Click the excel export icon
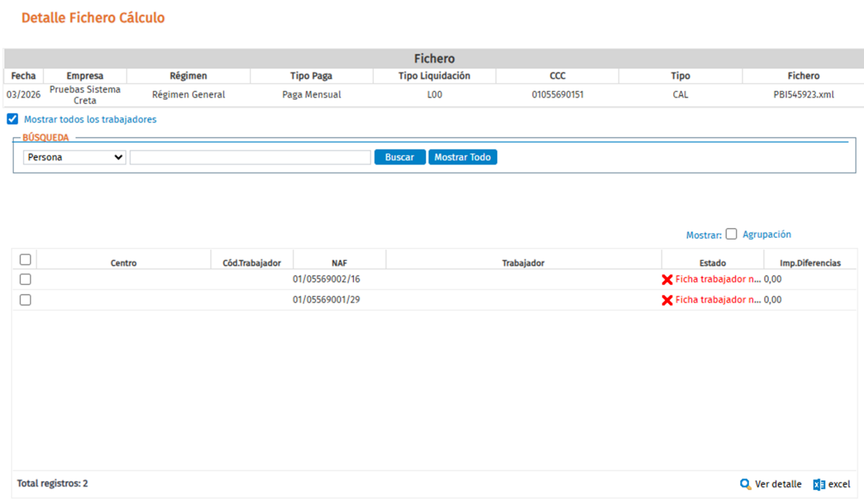This screenshot has width=864, height=504. [819, 484]
